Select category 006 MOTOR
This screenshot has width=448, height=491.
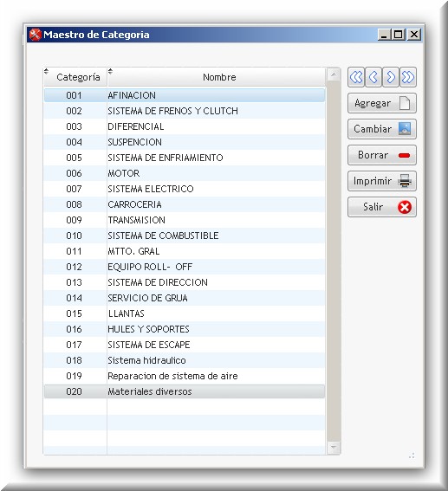[185, 173]
